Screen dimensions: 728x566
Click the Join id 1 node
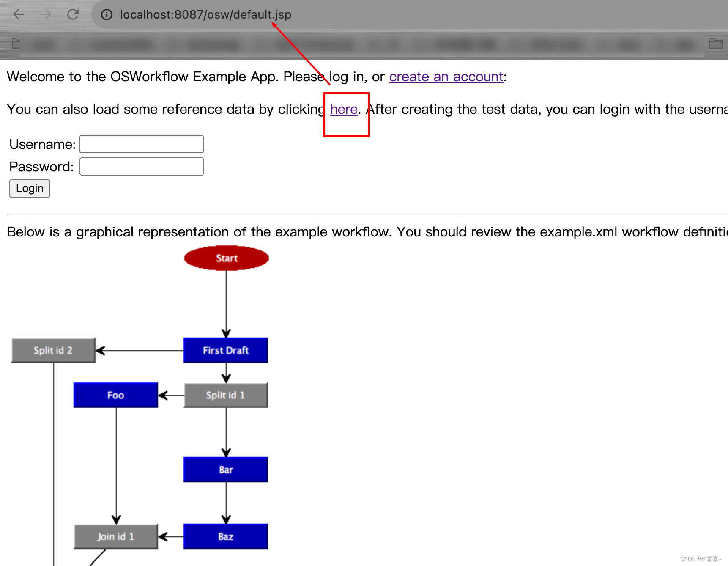[x=115, y=536]
